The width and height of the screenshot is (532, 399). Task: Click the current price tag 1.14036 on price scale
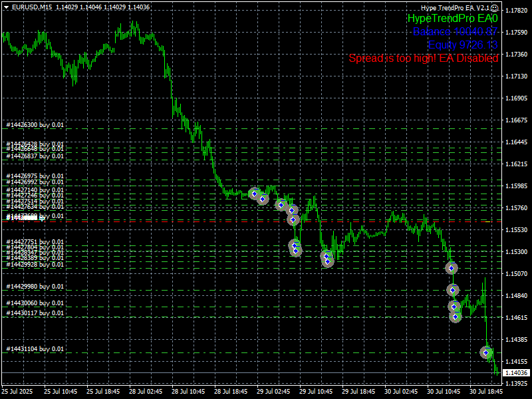point(517,374)
